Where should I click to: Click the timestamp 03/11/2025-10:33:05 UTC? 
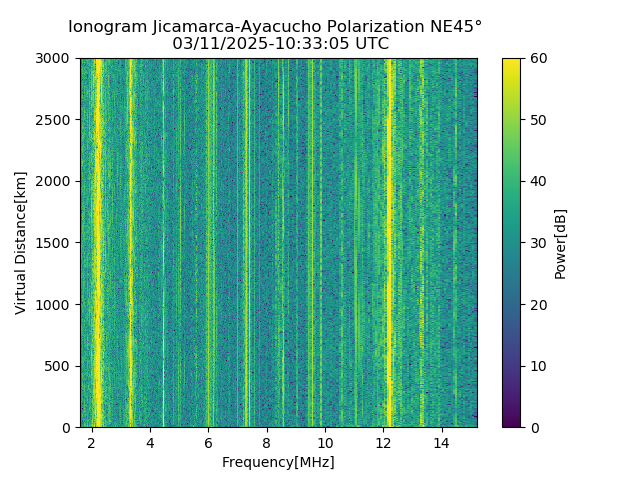point(280,43)
